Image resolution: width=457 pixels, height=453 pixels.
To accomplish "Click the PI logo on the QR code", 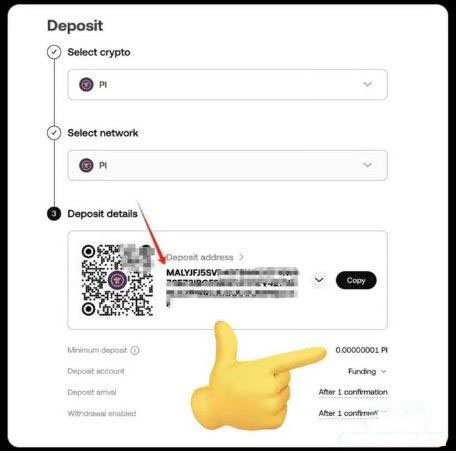I will pos(117,280).
